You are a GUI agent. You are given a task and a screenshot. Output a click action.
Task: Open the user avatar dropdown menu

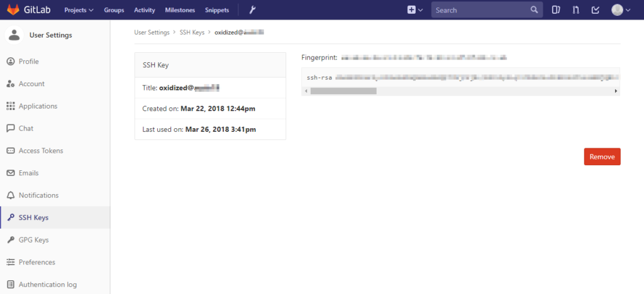[x=621, y=10]
